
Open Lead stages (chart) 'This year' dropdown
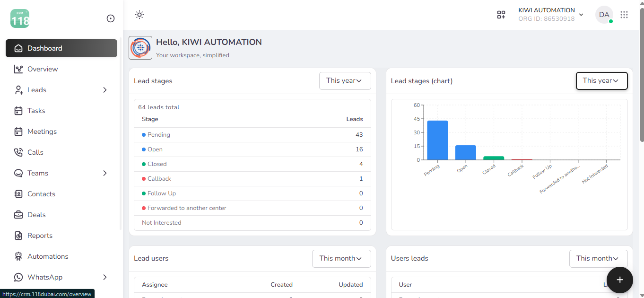[x=601, y=81]
